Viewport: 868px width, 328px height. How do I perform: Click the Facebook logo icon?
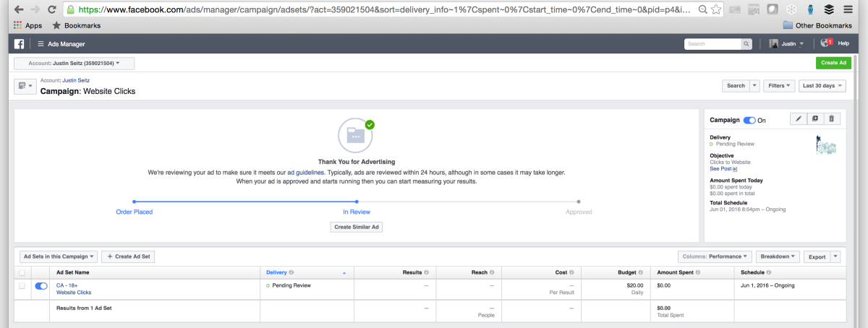[20, 43]
